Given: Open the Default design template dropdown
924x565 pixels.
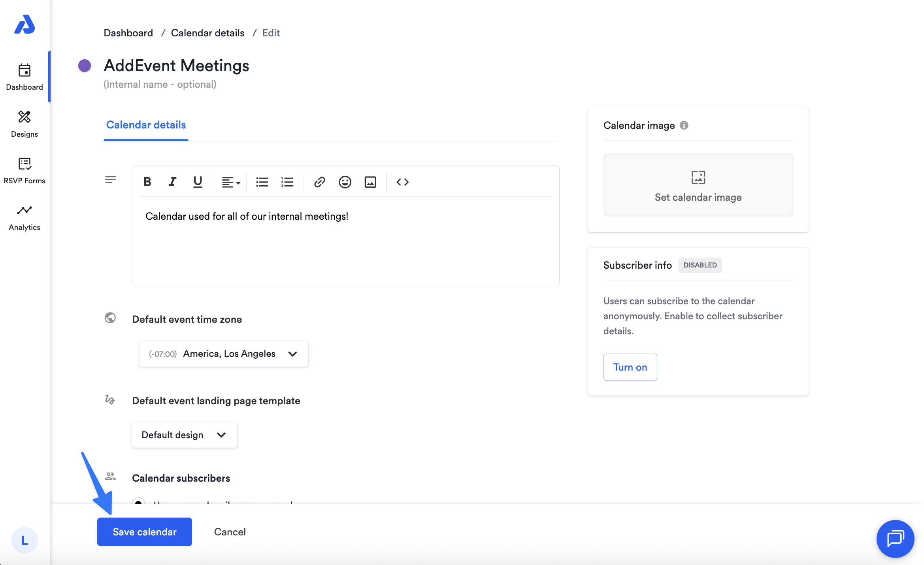Looking at the screenshot, I should coord(184,435).
